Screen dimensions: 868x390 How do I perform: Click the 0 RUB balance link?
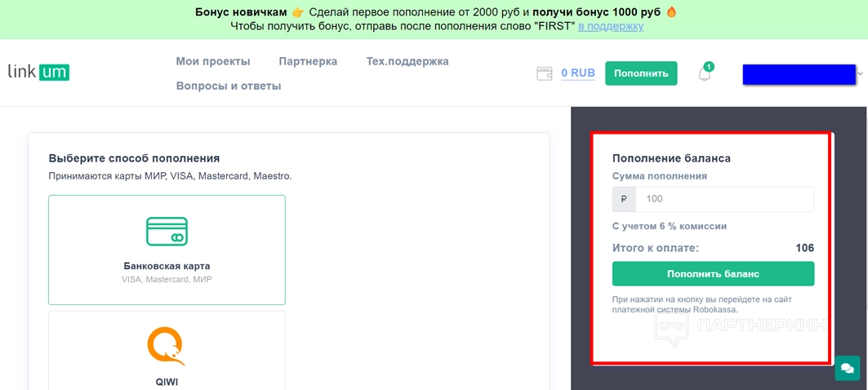click(578, 73)
